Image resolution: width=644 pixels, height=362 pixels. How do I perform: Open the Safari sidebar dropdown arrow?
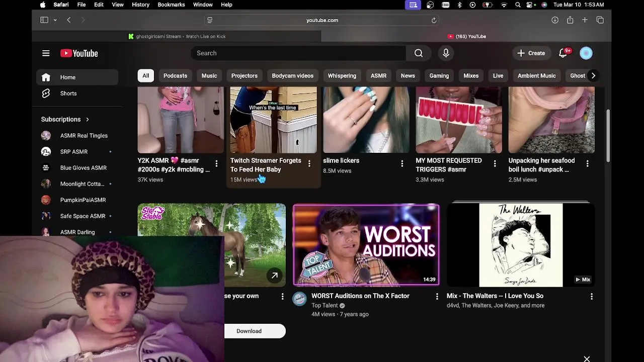pos(55,20)
